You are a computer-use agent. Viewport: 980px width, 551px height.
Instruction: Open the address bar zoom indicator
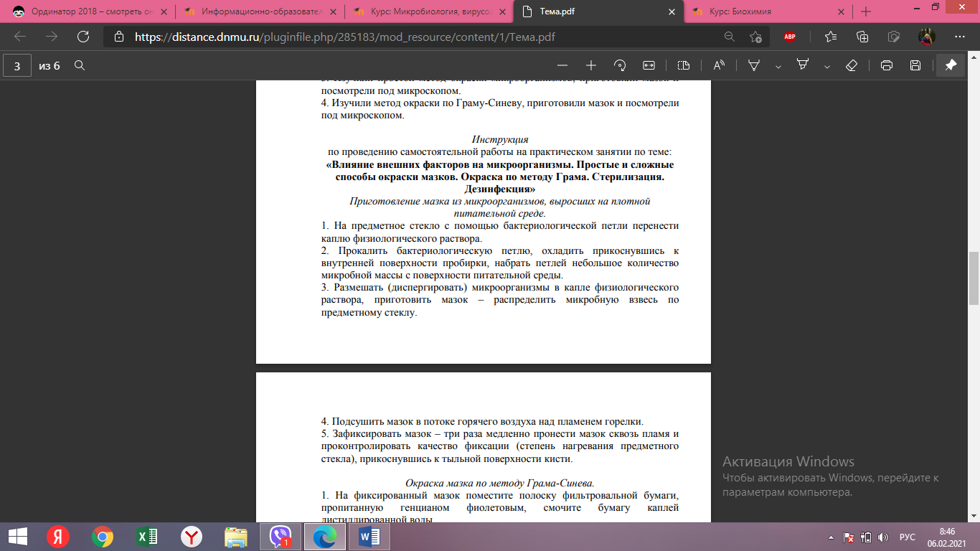729,37
